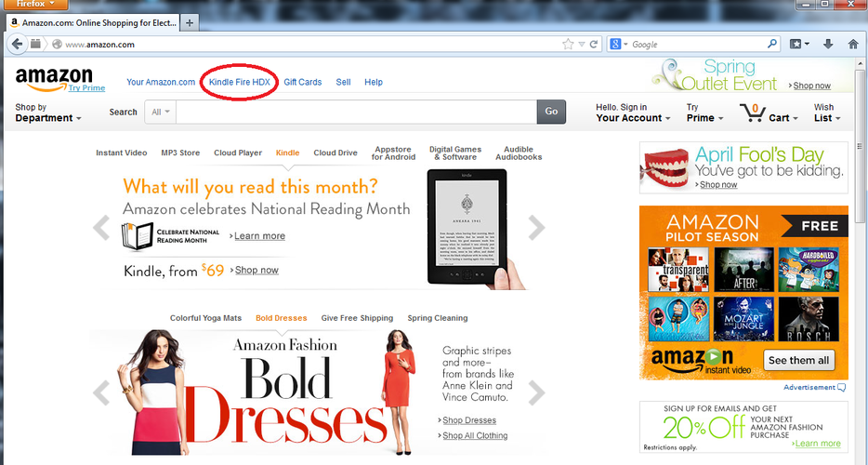The width and height of the screenshot is (868, 465).
Task: Expand the Wish List dropdown
Action: point(827,113)
